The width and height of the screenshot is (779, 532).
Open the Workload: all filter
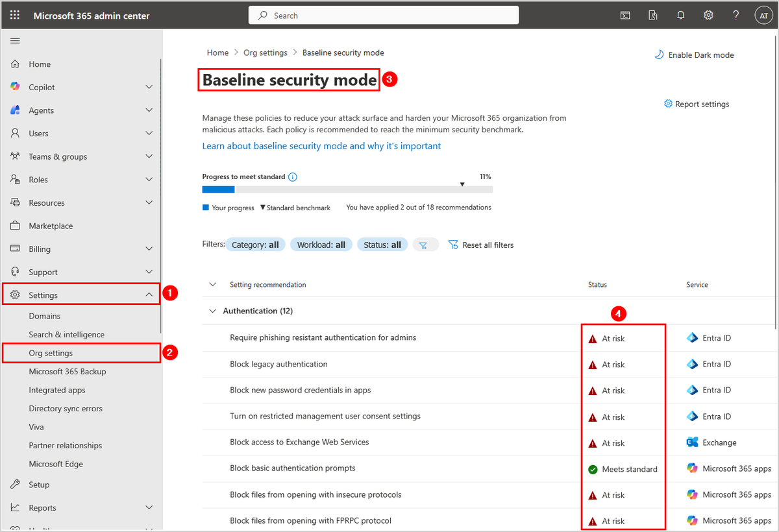point(321,245)
